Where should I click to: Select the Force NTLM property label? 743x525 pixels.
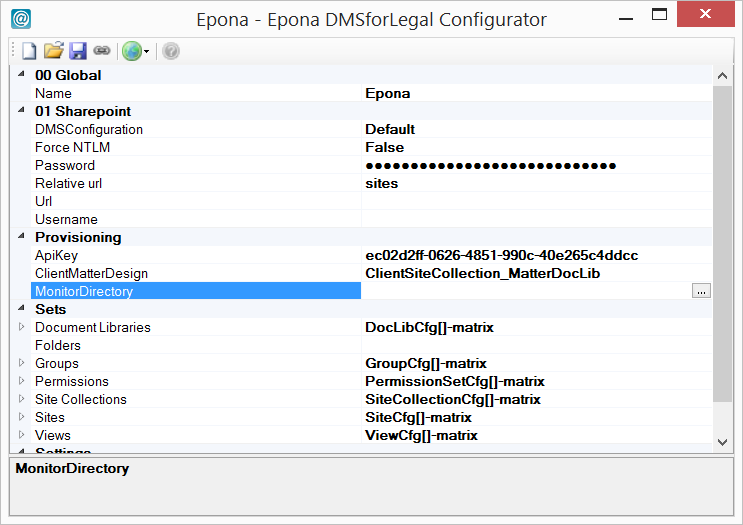[72, 147]
